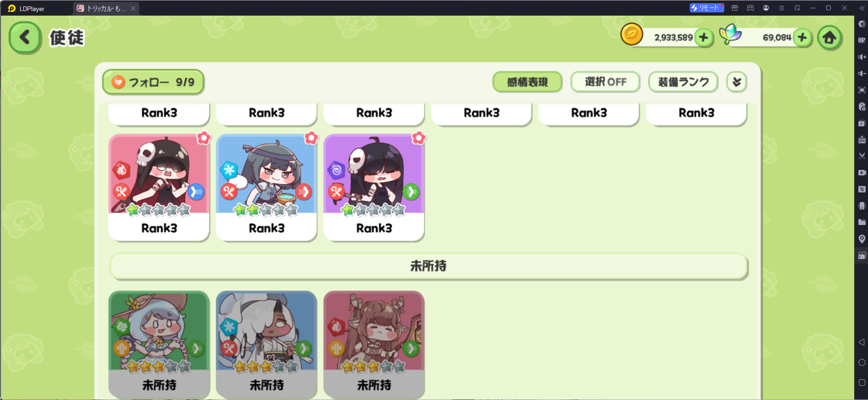
Task: Open LDPlayer hamburger menu
Action: tap(781, 8)
